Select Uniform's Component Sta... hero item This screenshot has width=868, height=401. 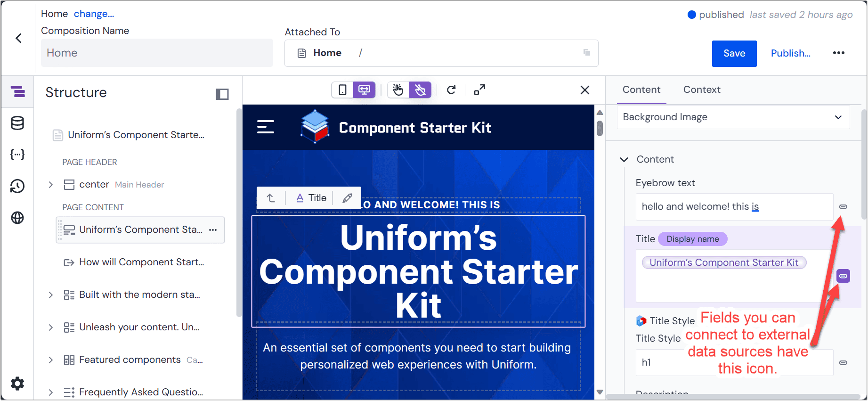click(139, 230)
